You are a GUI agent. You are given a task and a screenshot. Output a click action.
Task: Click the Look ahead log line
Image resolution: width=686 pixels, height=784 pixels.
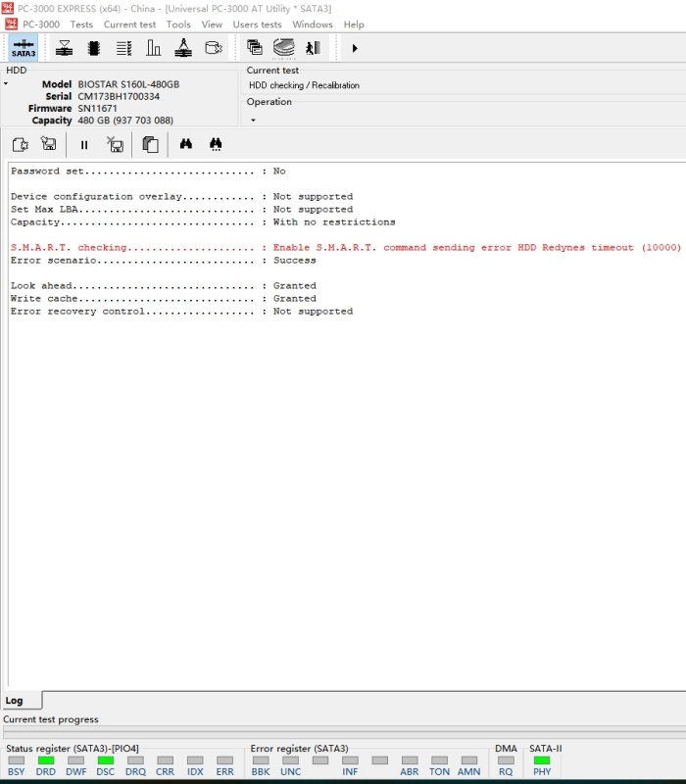pos(164,285)
